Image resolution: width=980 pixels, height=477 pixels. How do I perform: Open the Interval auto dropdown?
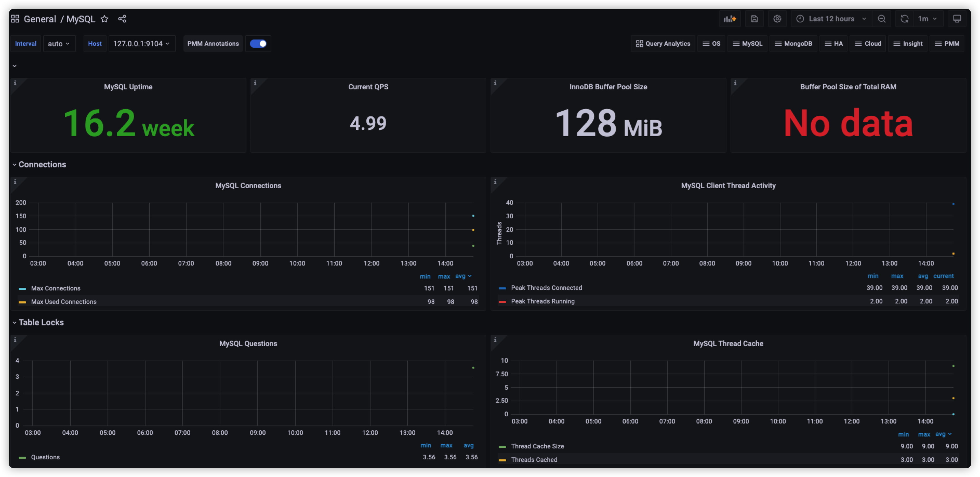point(59,43)
